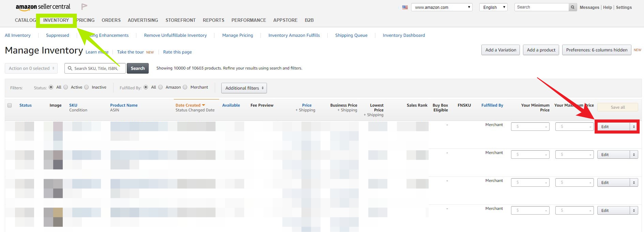Open the CATALOG menu
This screenshot has width=644, height=232.
(25, 20)
